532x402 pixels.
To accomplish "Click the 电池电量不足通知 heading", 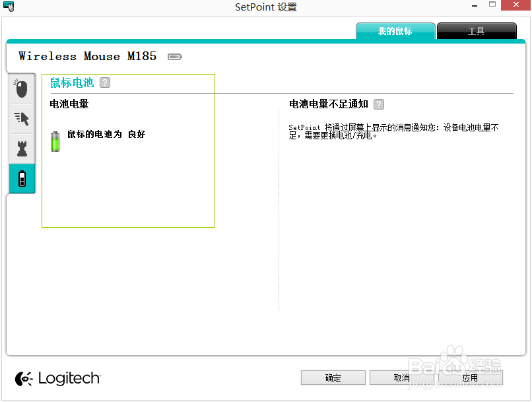I will tap(329, 104).
